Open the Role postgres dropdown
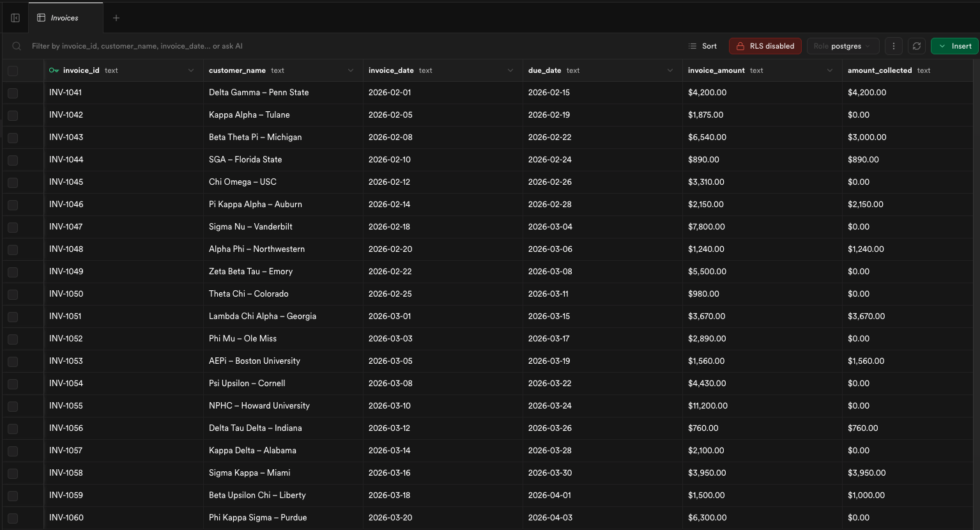 (843, 46)
